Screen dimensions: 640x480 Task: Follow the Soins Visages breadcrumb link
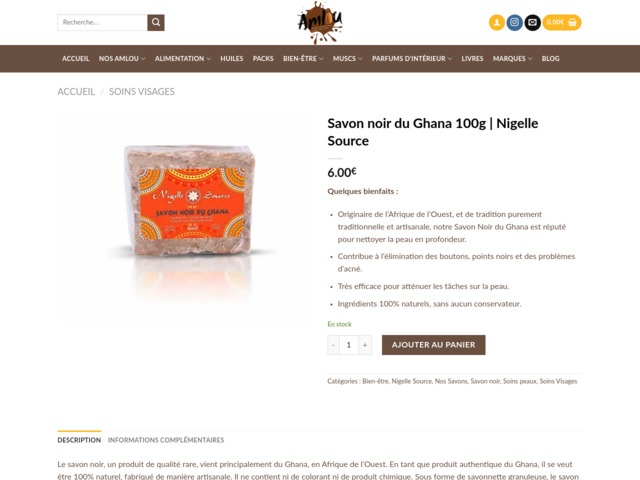coord(142,92)
